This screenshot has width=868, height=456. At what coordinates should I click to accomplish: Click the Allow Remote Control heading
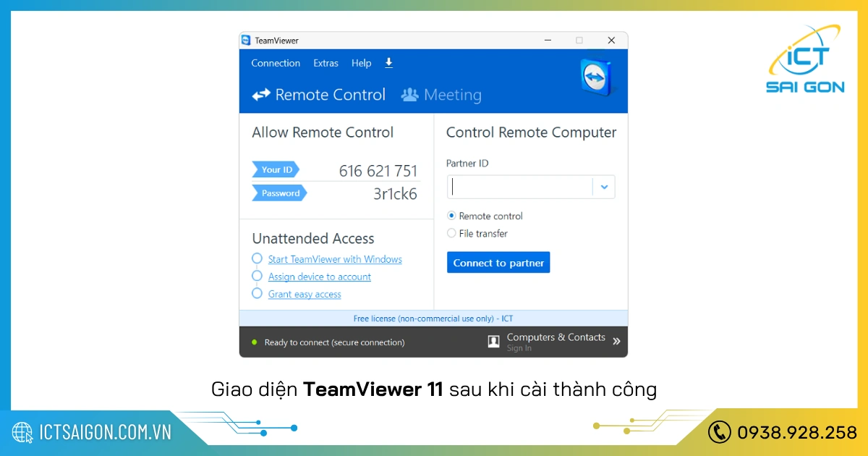[x=323, y=132]
